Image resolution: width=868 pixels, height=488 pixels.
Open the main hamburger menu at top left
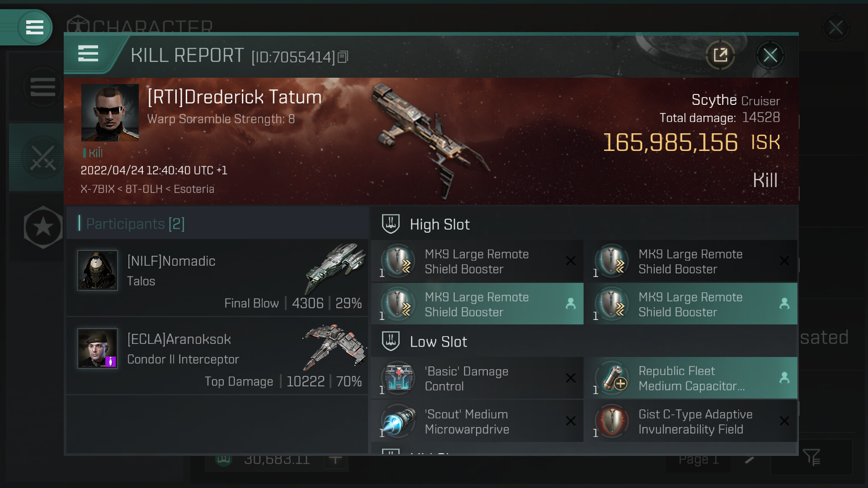coord(35,28)
